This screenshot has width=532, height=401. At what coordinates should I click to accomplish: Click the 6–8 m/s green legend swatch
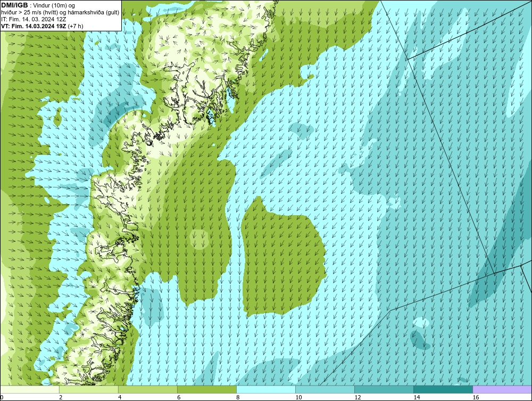point(207,389)
